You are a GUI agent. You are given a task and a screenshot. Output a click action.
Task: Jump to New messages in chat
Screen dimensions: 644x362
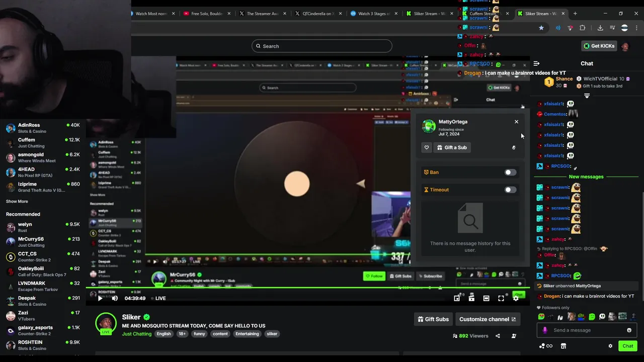point(586,177)
